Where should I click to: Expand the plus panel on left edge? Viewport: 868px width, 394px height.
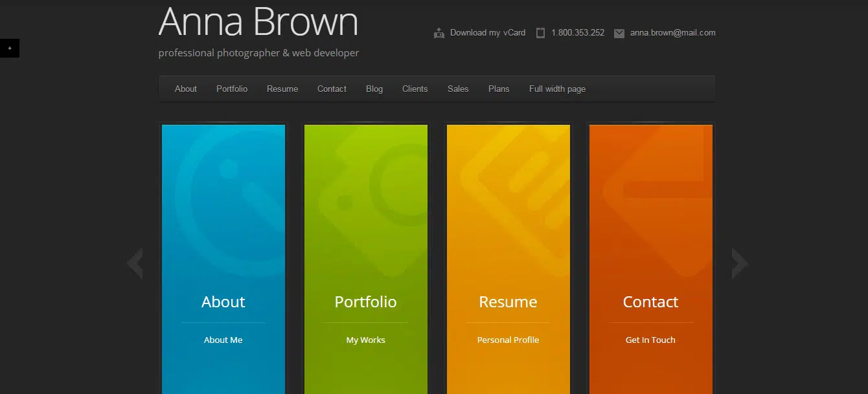pyautogui.click(x=9, y=49)
